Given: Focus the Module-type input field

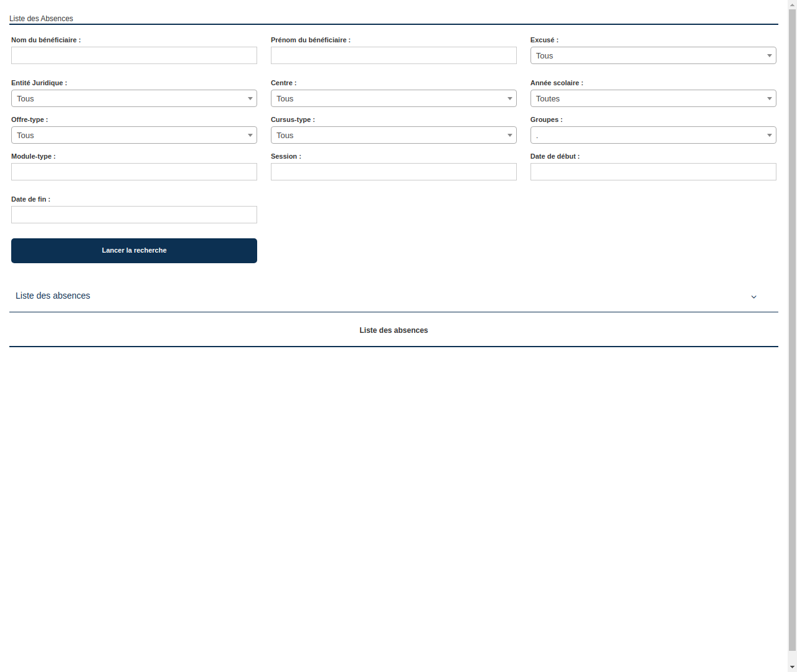Looking at the screenshot, I should pyautogui.click(x=134, y=172).
